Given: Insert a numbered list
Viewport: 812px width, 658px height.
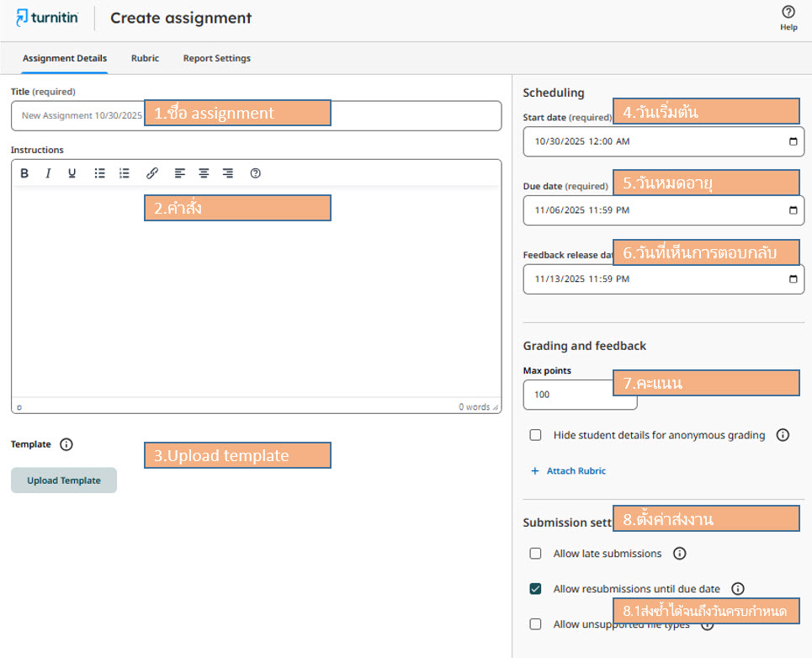Looking at the screenshot, I should [x=125, y=173].
